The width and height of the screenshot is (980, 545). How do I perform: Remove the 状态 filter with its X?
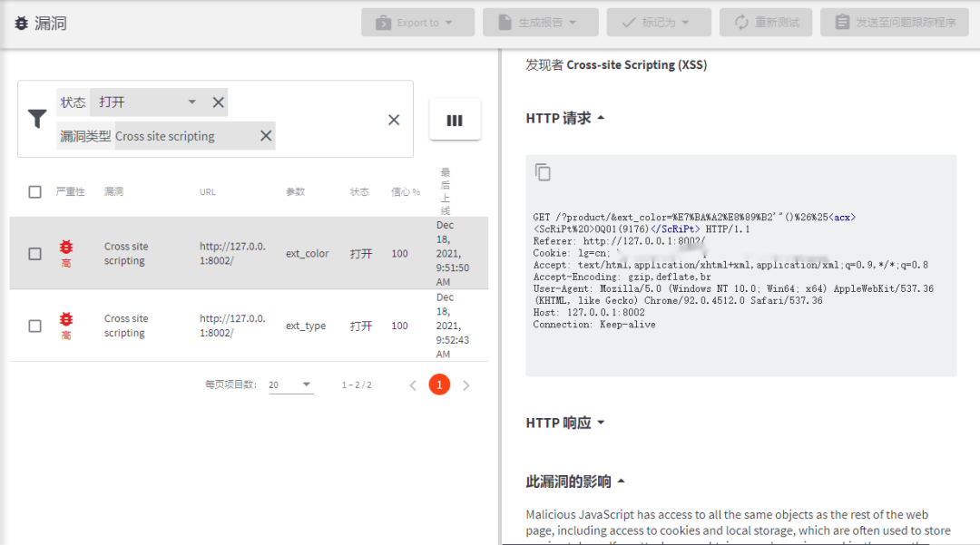click(x=218, y=102)
